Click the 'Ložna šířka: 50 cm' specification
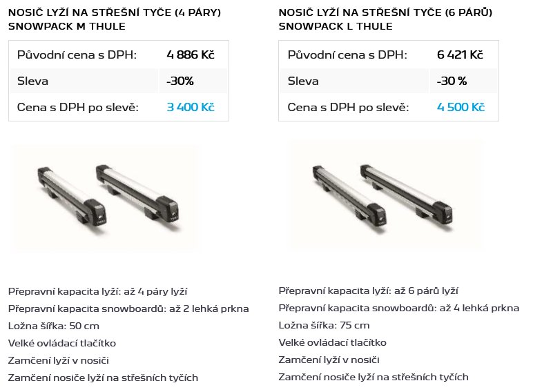Screen dimensions: 533x392 pyautogui.click(x=54, y=326)
